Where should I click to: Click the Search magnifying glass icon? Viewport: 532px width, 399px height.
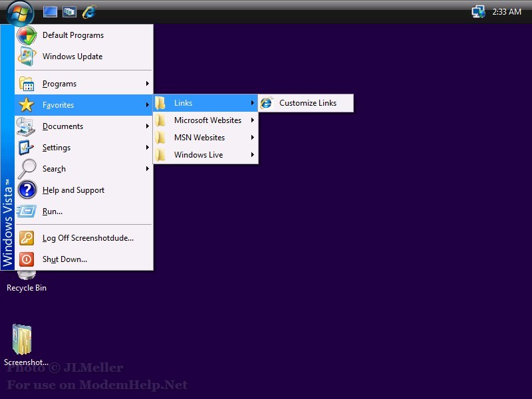pyautogui.click(x=27, y=169)
